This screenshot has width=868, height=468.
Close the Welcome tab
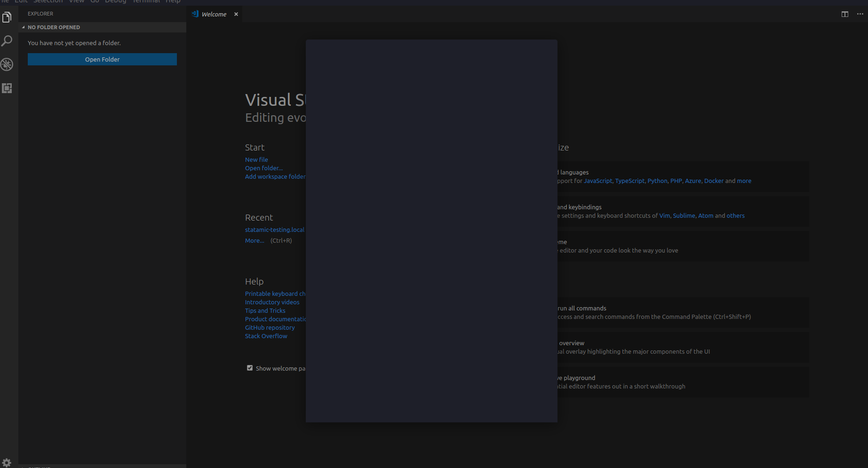coord(236,14)
